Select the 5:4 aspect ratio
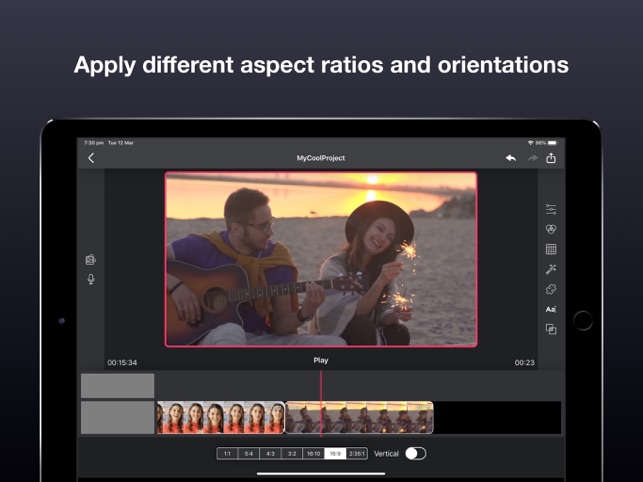Viewport: 643px width, 482px height. (249, 454)
